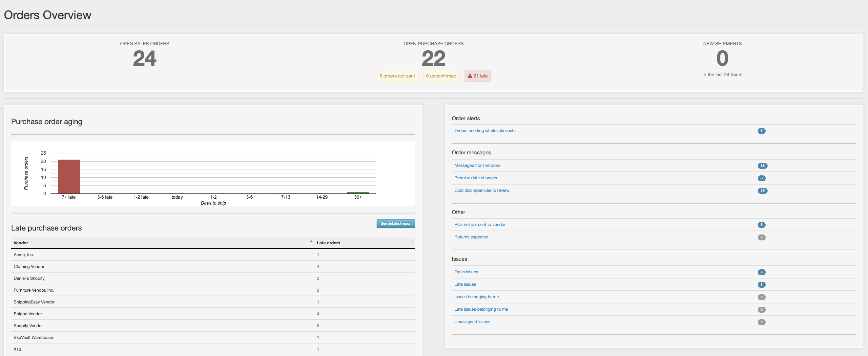Click the Late orders column header
Image resolution: width=868 pixels, height=356 pixels.
pos(364,243)
